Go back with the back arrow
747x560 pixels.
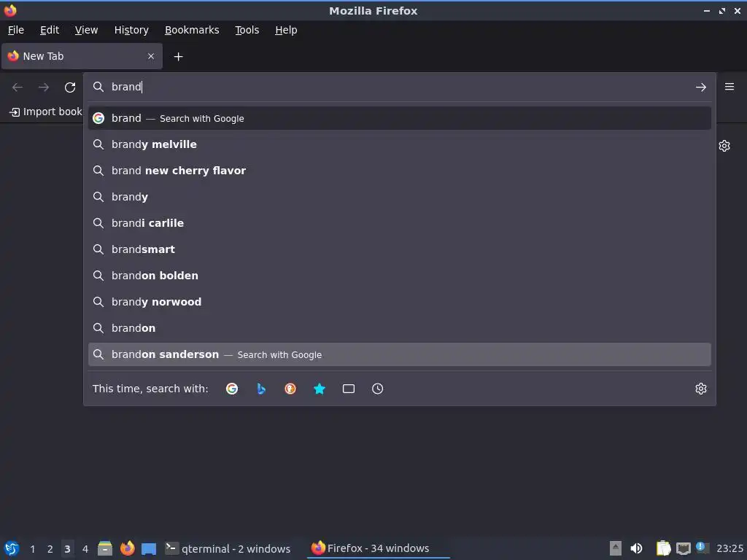tap(18, 87)
